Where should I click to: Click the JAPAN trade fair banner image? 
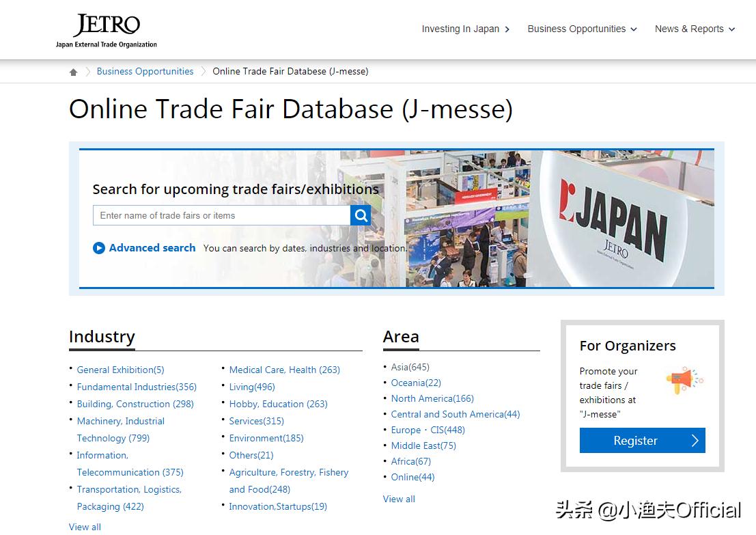pyautogui.click(x=559, y=219)
